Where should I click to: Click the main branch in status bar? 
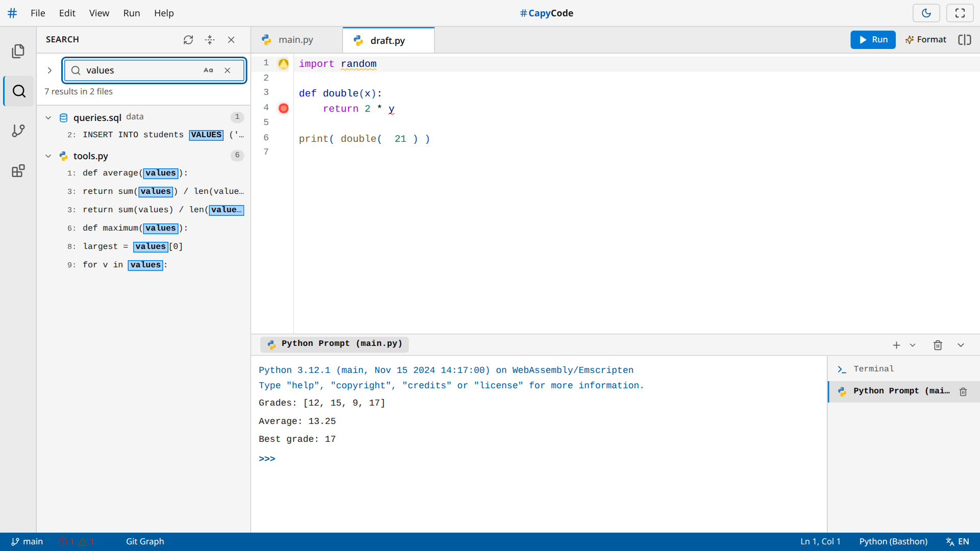click(27, 541)
